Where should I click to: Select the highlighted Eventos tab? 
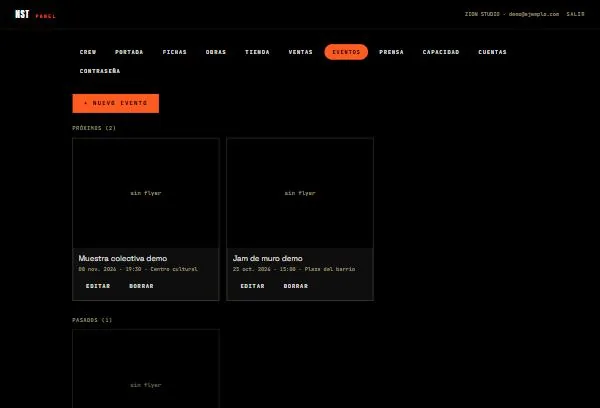tap(346, 52)
